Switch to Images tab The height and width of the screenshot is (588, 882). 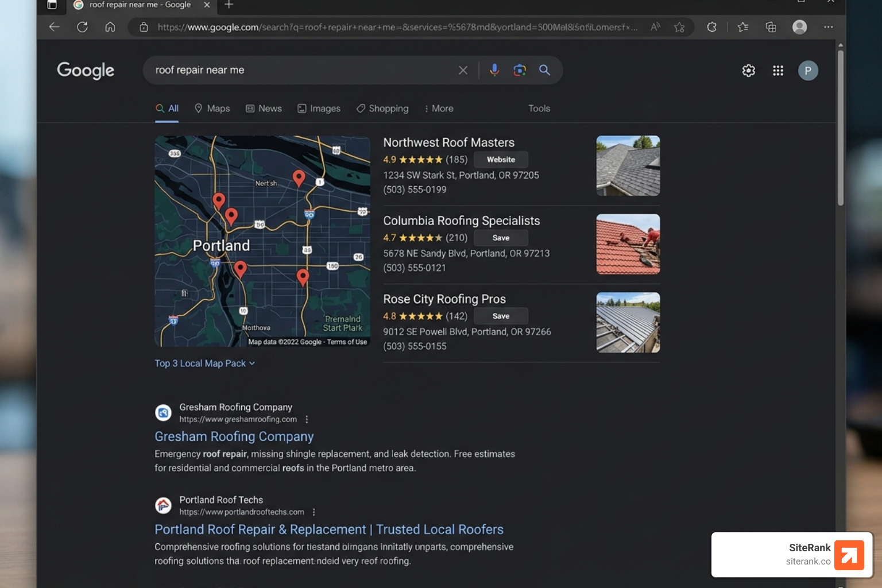(319, 109)
